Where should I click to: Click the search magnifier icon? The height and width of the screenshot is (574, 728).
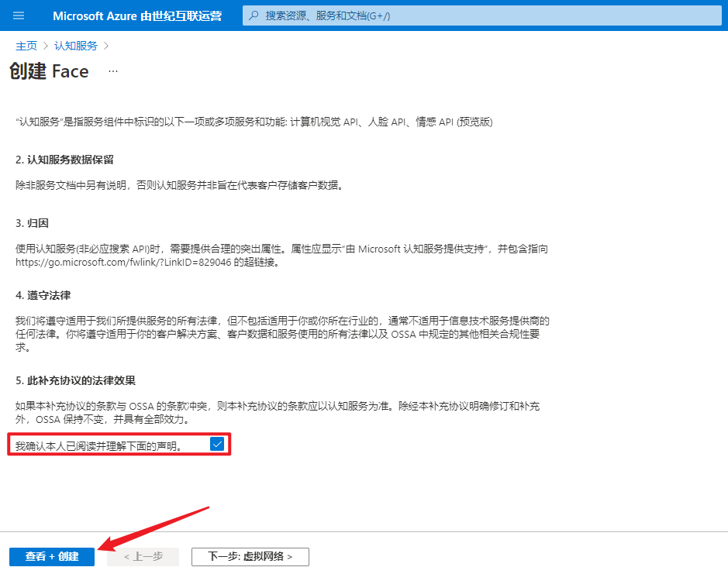pyautogui.click(x=254, y=15)
